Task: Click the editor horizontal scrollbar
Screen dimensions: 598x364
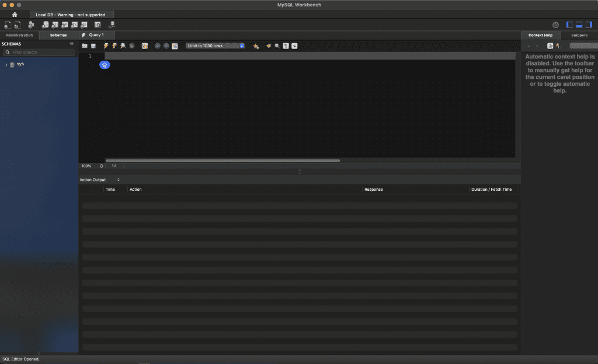Action: point(222,160)
